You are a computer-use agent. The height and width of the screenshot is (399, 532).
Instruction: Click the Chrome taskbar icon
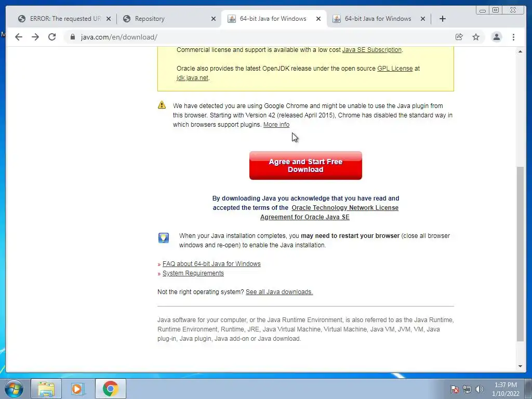point(110,389)
